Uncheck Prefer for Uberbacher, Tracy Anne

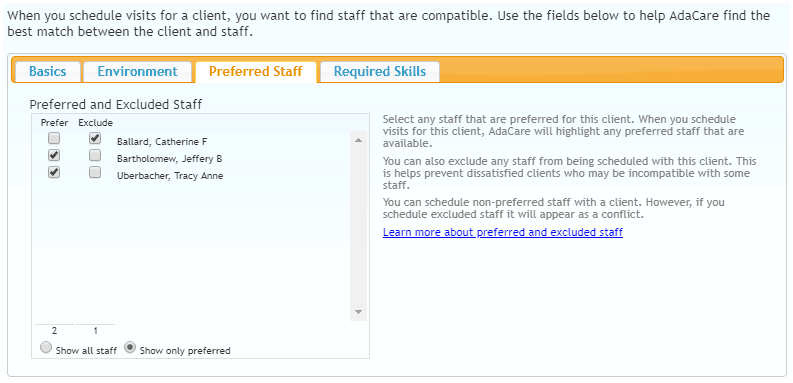54,172
